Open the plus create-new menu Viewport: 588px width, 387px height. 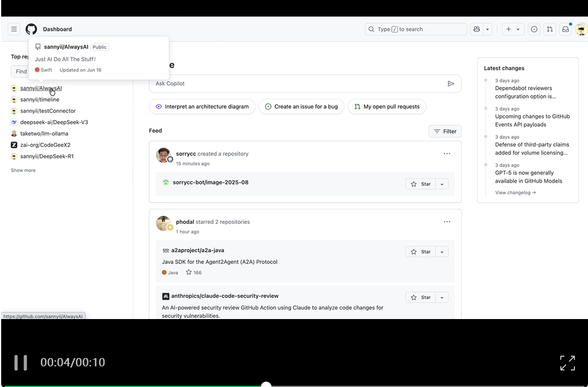click(x=513, y=29)
